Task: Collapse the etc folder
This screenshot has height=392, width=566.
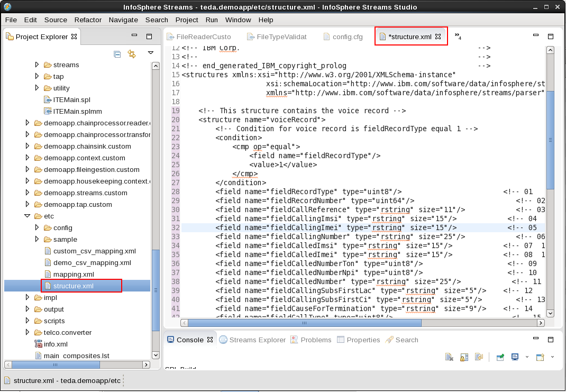Action: [28, 216]
